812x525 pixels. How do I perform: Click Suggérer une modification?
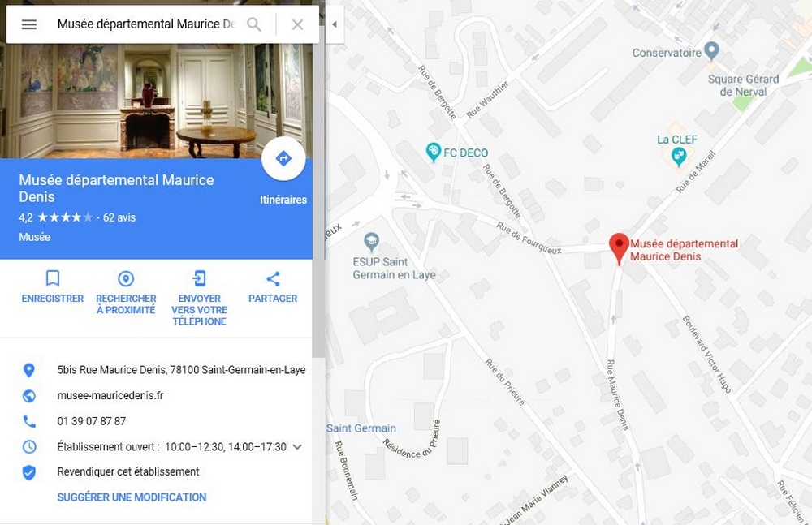(x=132, y=497)
